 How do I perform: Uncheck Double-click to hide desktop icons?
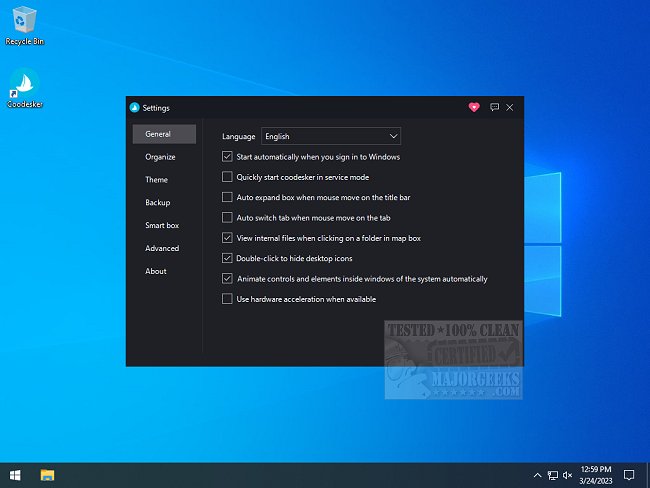point(227,258)
